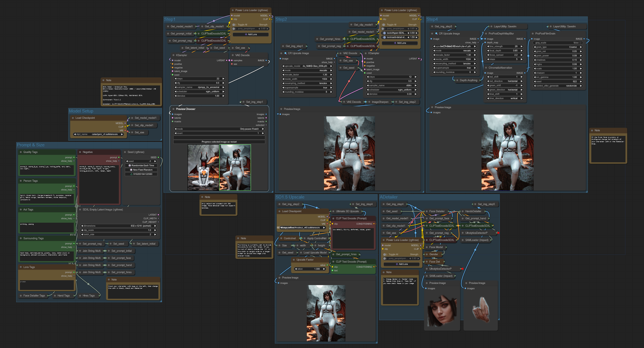This screenshot has height=348, width=644.
Task: Open the ckpt_name cataclysm_v1.safetensors dropdown
Action: (x=99, y=134)
